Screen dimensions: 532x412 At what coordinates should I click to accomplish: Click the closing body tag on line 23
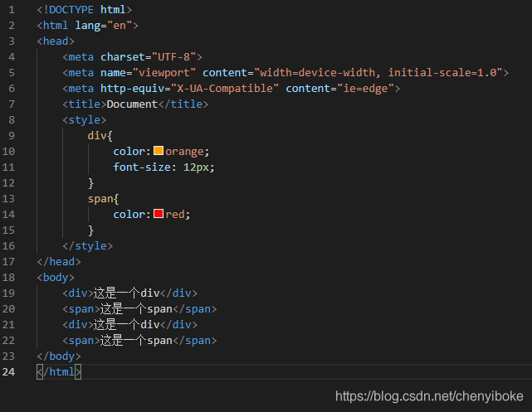[59, 356]
